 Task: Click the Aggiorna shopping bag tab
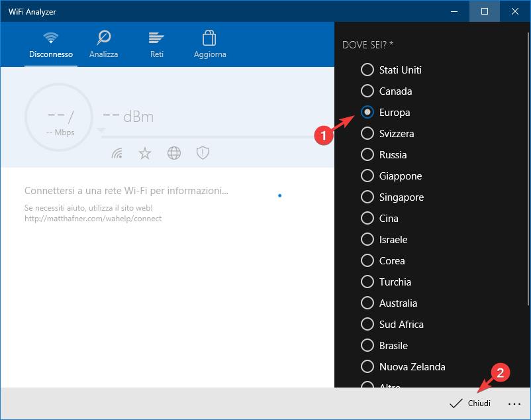coord(210,44)
